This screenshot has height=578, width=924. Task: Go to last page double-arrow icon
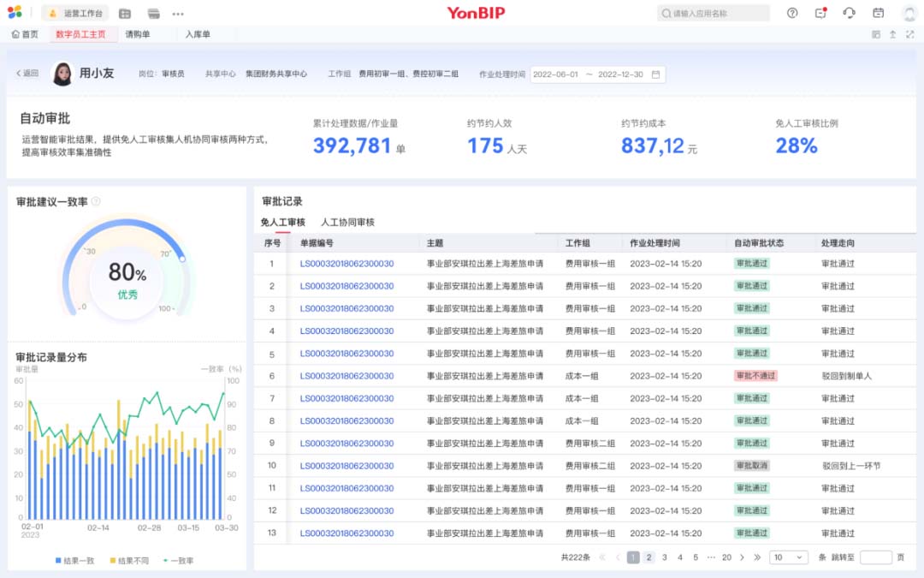click(757, 557)
